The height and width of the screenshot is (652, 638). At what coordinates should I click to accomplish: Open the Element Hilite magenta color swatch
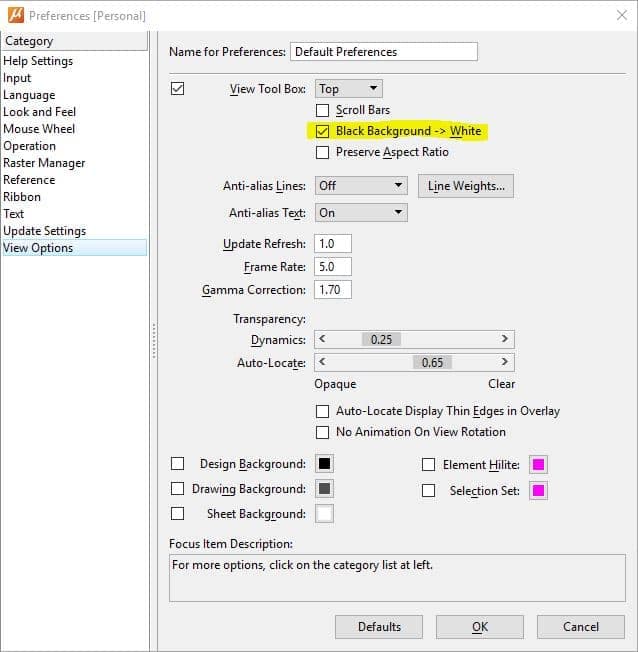coord(538,464)
